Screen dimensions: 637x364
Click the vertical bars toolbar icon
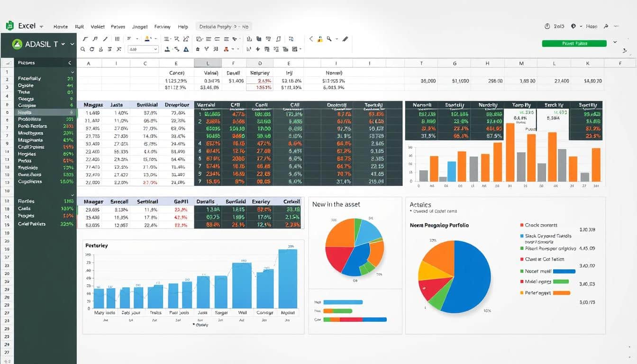(117, 39)
